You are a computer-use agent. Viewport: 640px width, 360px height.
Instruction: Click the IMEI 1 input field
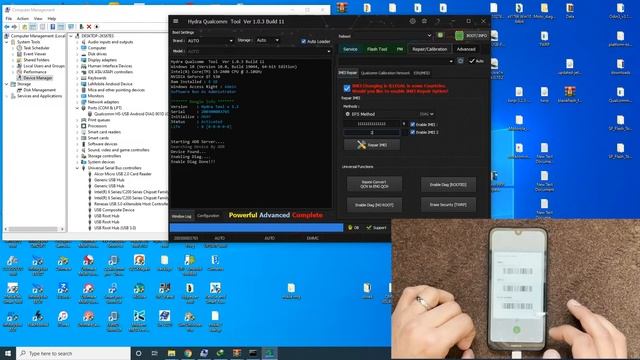coord(372,124)
